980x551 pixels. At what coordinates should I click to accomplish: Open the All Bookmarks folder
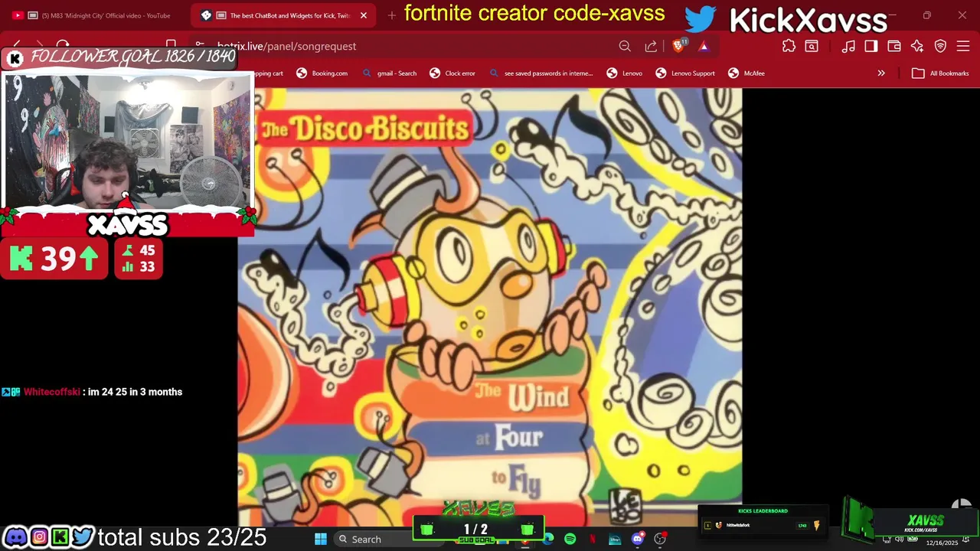[941, 73]
